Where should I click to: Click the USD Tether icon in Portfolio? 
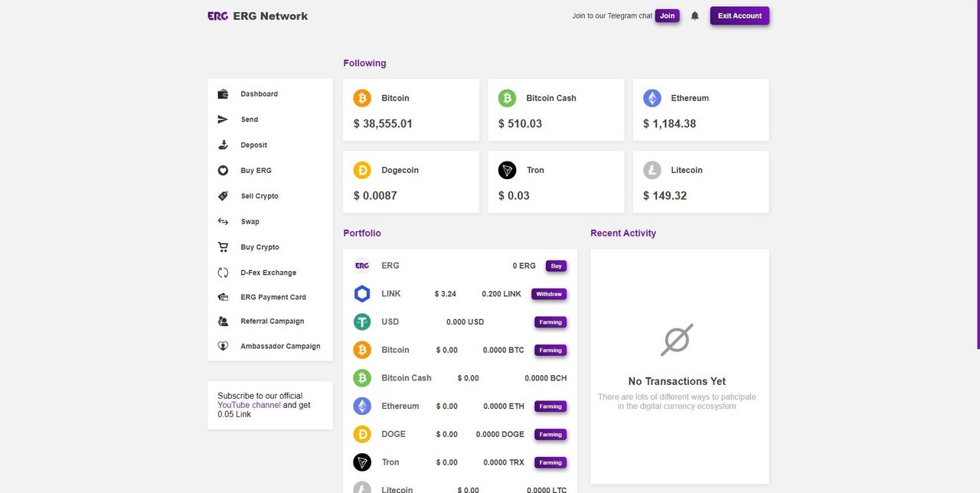tap(362, 322)
